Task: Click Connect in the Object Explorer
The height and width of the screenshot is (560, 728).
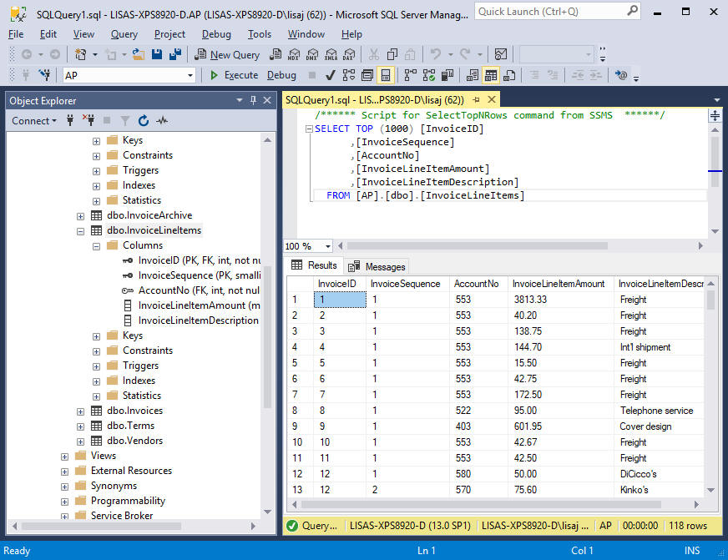Action: click(x=30, y=120)
